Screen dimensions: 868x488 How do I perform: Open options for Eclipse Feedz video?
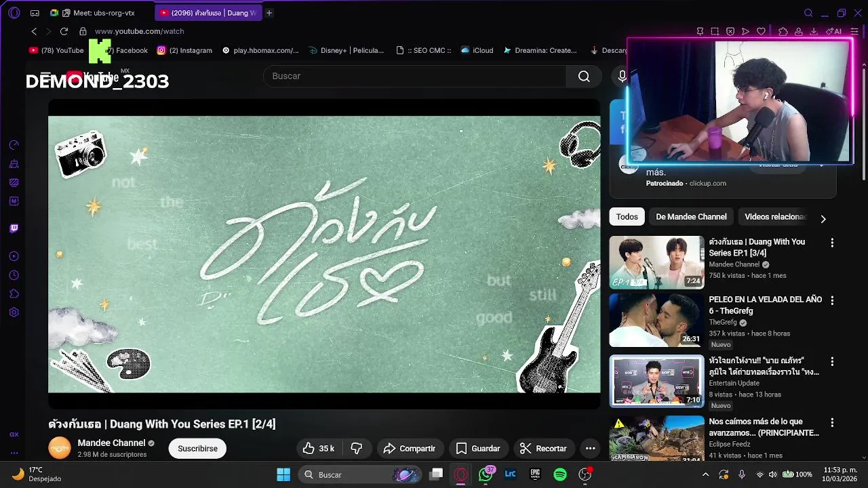[x=832, y=423]
